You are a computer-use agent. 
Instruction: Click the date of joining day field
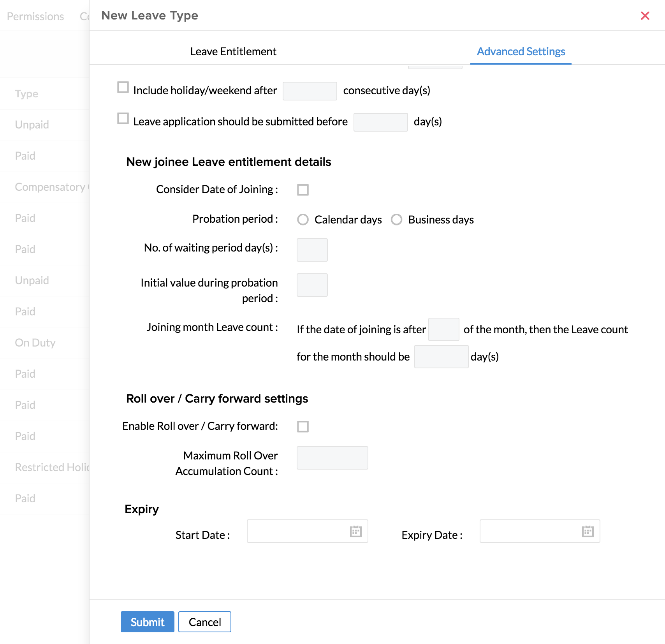tap(443, 329)
